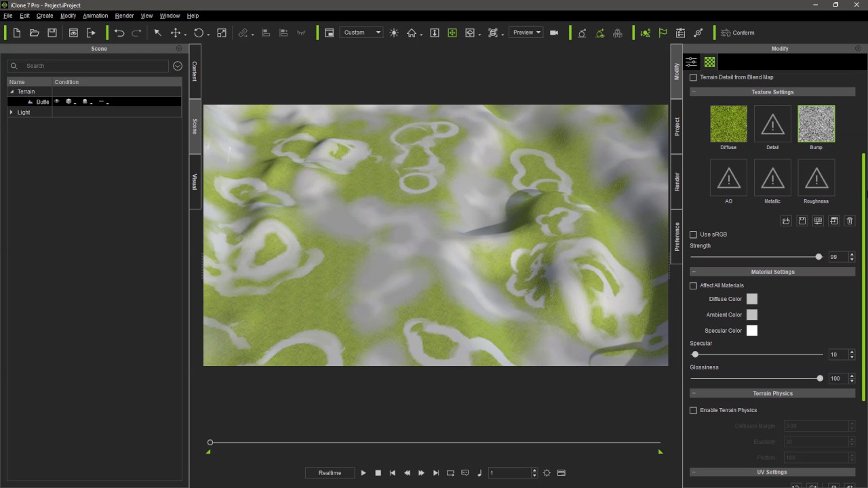This screenshot has width=868, height=488.
Task: Click the Diffuse Color swatch
Action: point(752,299)
